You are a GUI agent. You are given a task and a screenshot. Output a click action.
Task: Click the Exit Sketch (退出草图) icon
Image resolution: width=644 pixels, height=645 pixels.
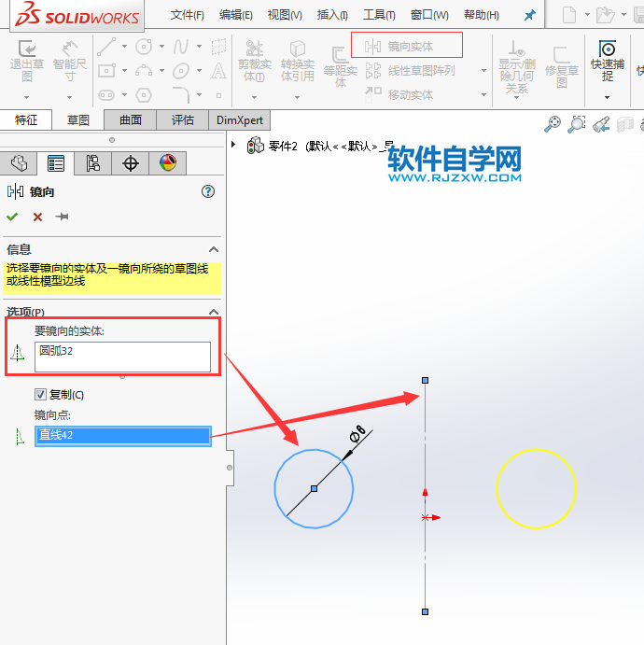27,49
